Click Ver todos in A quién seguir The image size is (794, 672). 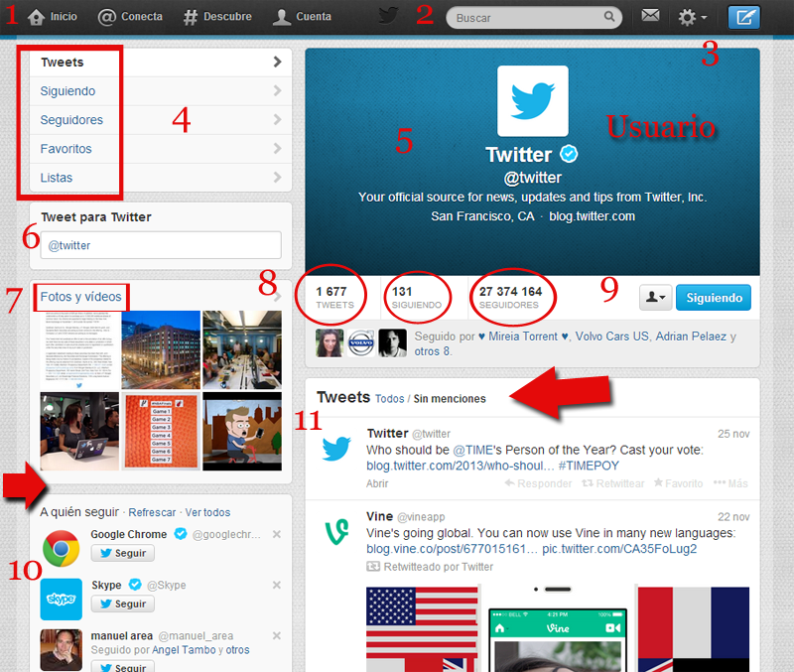point(207,512)
